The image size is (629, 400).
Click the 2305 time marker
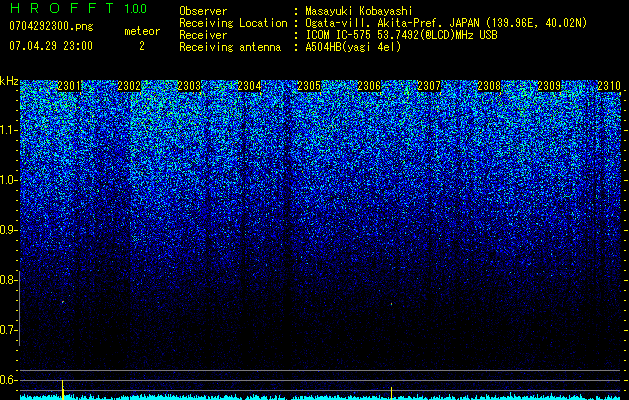309,86
